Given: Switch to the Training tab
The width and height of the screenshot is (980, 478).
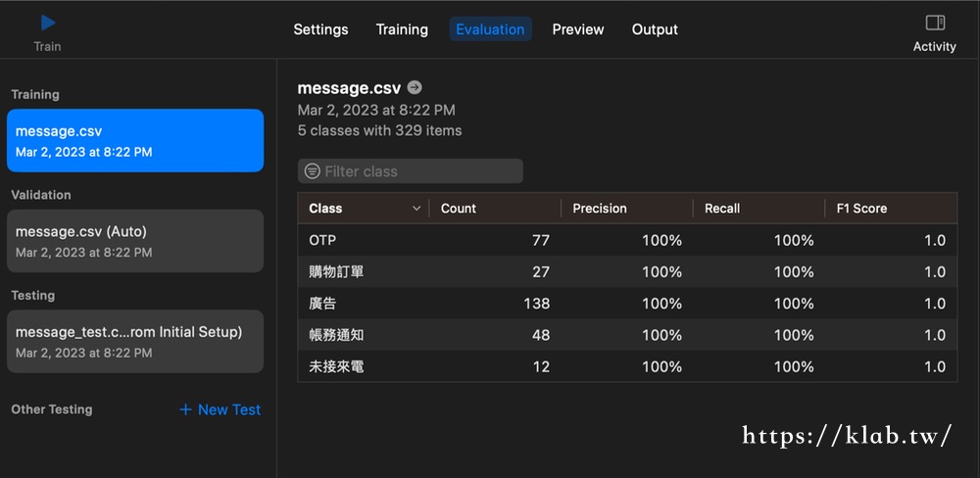Looking at the screenshot, I should [402, 29].
